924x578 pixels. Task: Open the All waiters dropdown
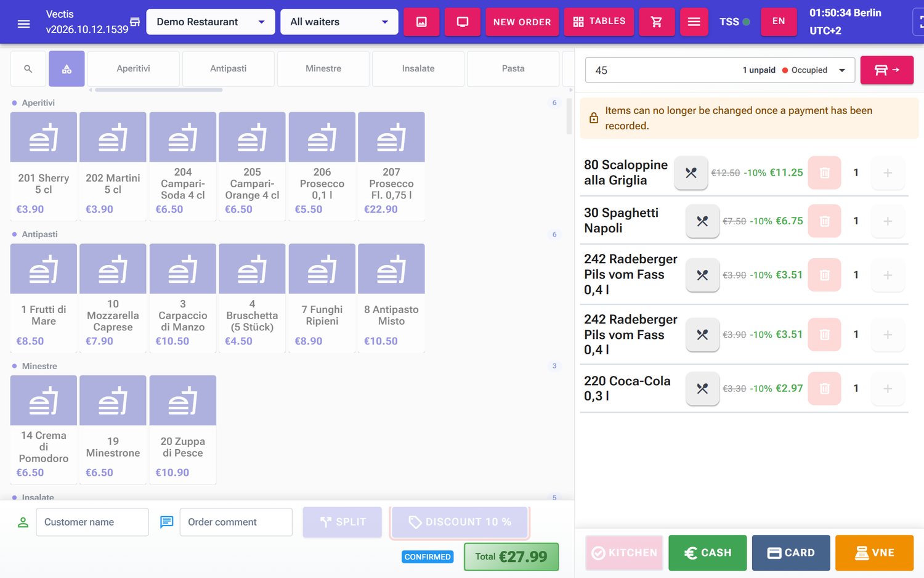pos(339,22)
